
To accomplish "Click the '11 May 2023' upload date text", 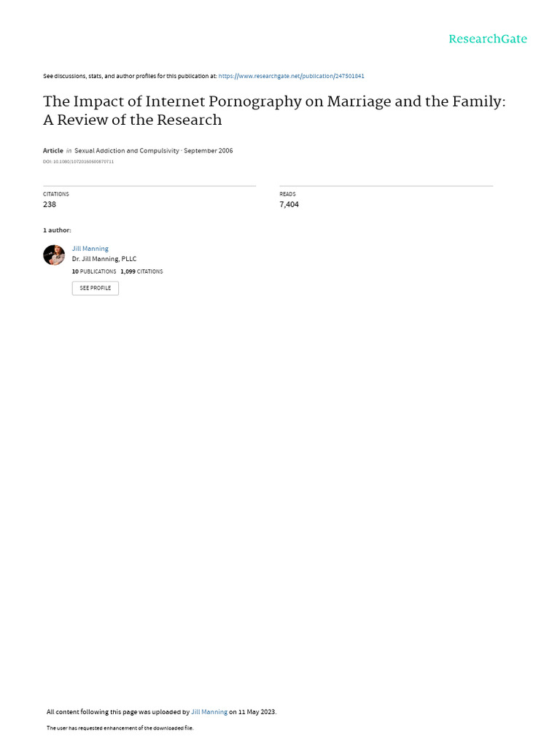I will [x=257, y=712].
